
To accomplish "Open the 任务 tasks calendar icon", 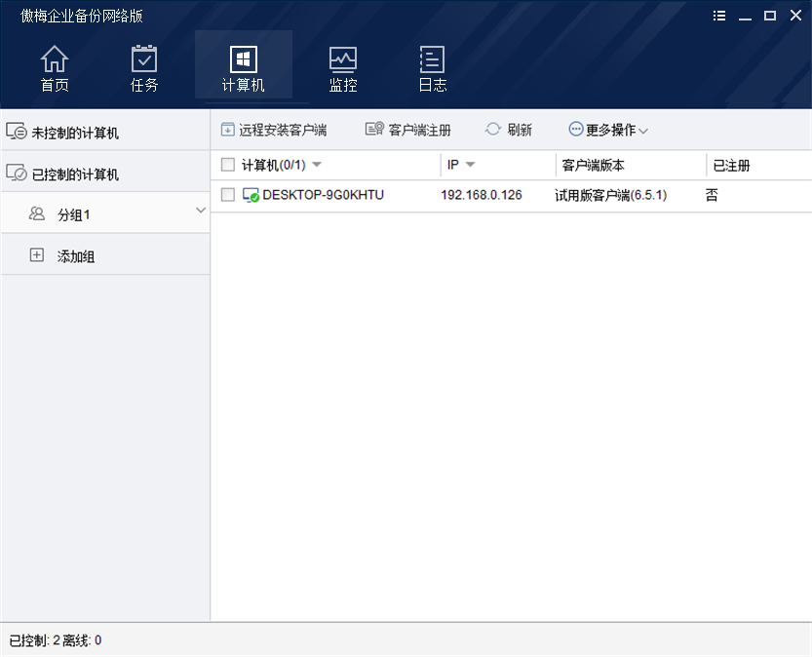I will point(144,58).
